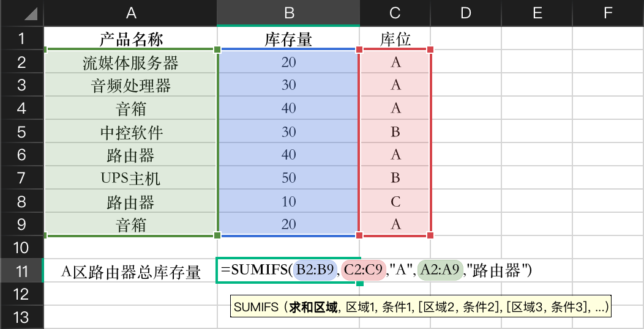Click stock value 10 in row 8
The image size is (644, 329).
[288, 201]
